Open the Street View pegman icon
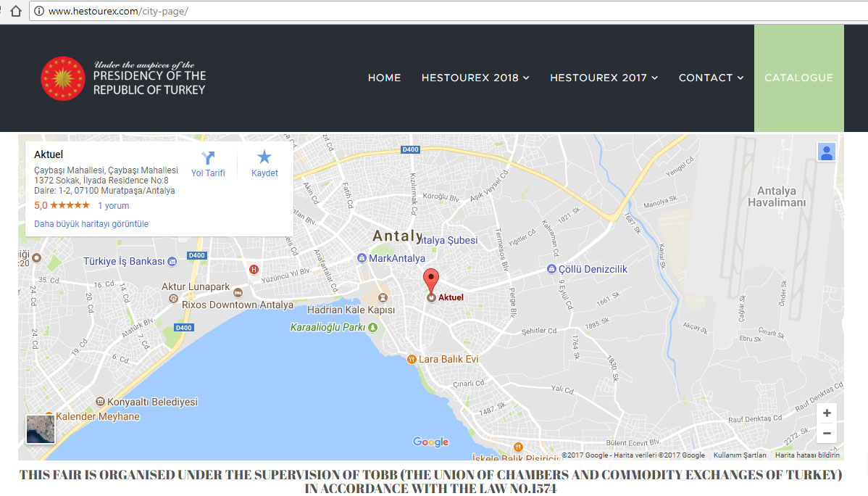This screenshot has height=496, width=868. [827, 152]
